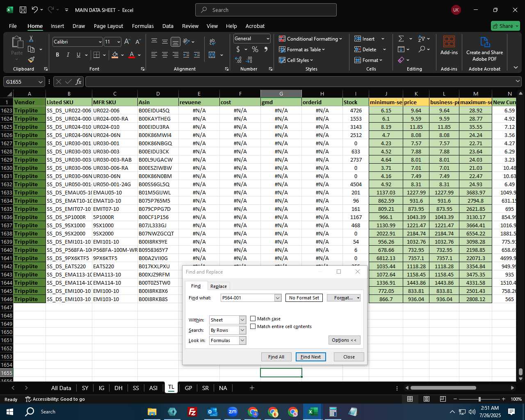The height and width of the screenshot is (420, 525).
Task: Open the Add-ins button
Action: point(449,45)
